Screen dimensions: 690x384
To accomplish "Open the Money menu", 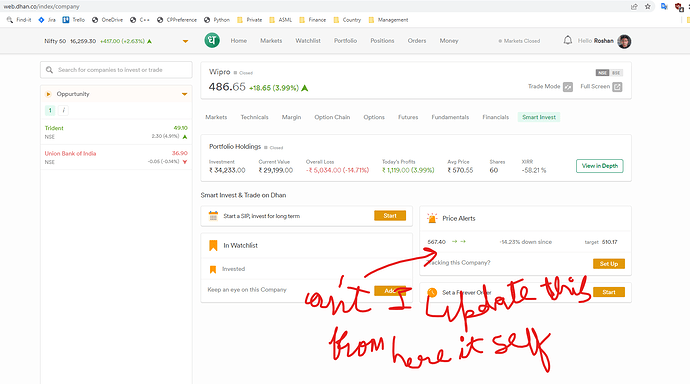I will (449, 41).
